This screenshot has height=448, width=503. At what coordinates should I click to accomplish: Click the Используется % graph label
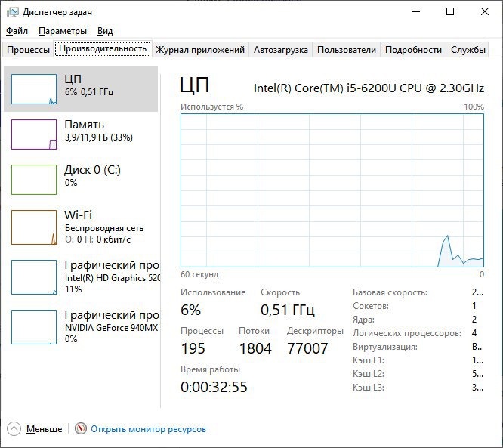pos(211,107)
